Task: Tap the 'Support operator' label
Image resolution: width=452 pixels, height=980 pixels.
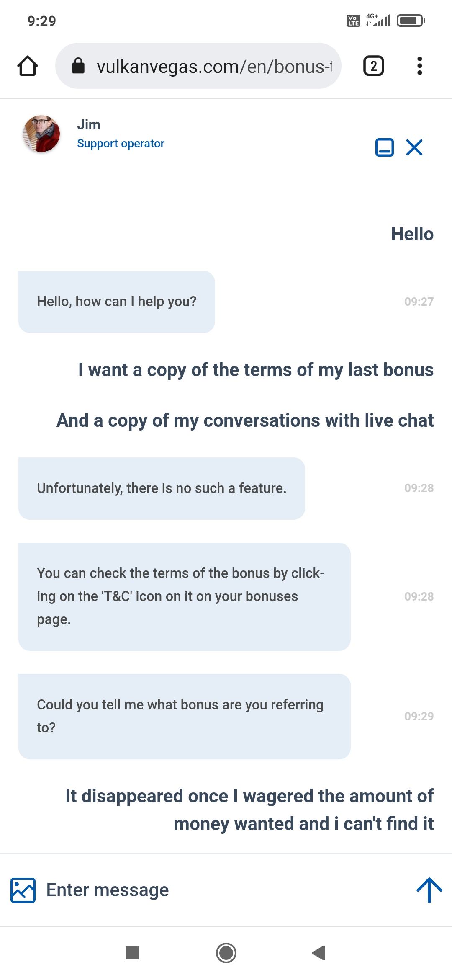Action: tap(121, 144)
